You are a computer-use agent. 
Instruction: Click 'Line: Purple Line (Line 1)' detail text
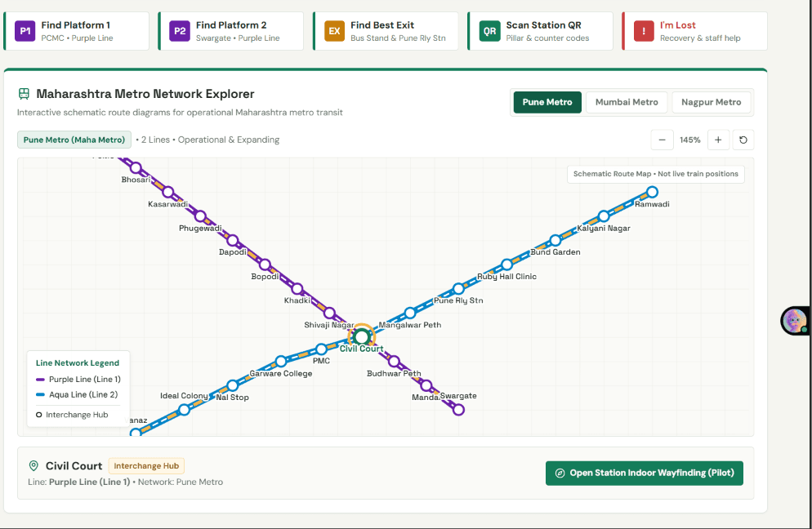click(x=78, y=482)
